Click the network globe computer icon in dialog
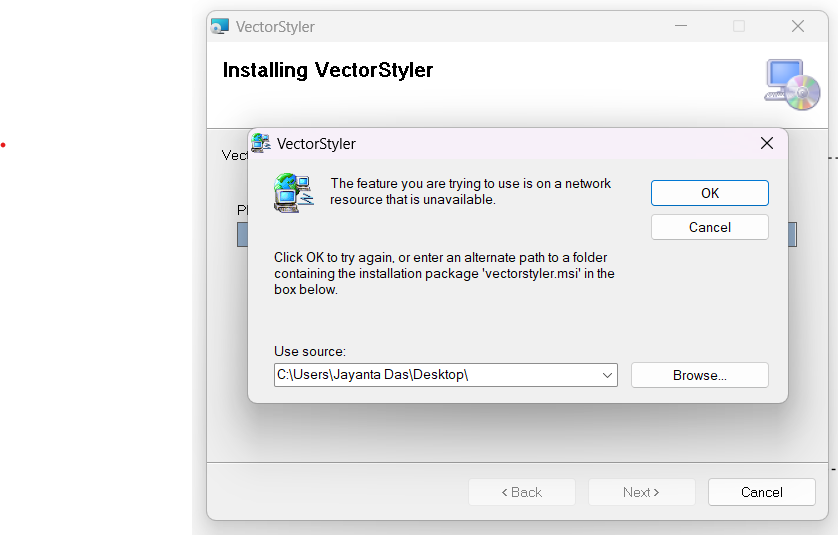Viewport: 838px width, 535px height. (x=294, y=192)
